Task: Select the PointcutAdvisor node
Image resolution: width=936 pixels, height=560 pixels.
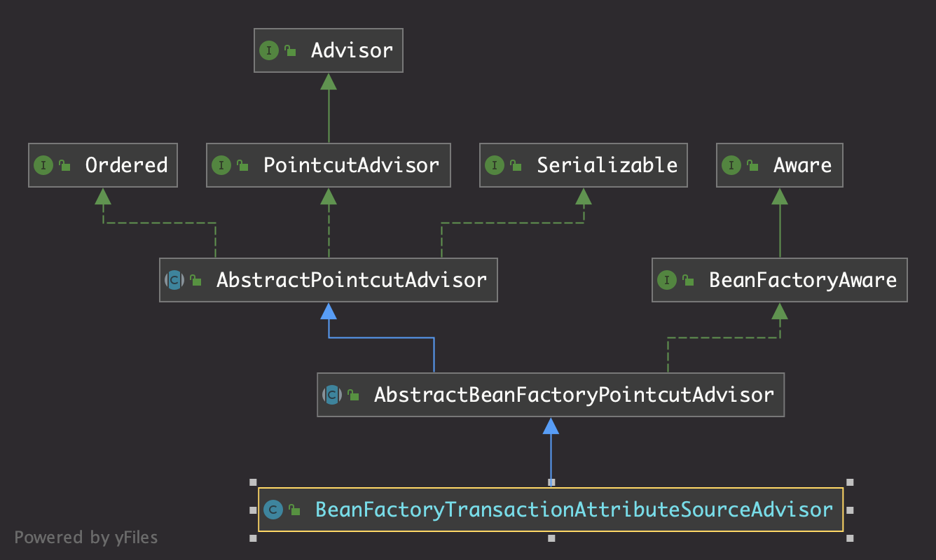Action: [329, 165]
